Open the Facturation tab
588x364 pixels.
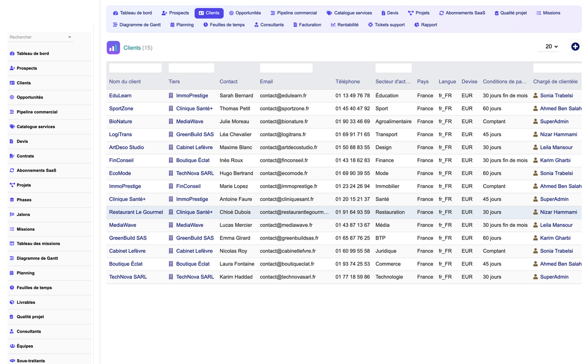click(x=306, y=24)
